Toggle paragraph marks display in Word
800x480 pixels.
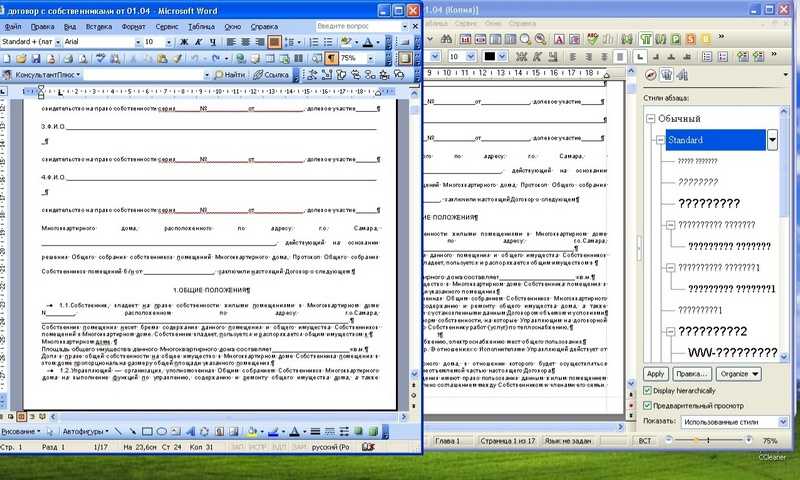(331, 58)
